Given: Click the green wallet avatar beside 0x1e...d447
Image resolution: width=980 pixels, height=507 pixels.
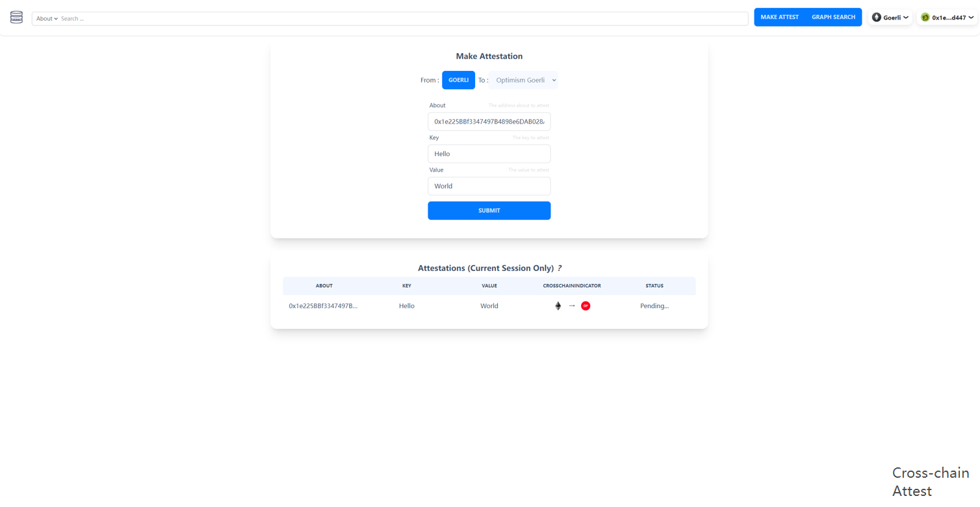Looking at the screenshot, I should tap(925, 18).
